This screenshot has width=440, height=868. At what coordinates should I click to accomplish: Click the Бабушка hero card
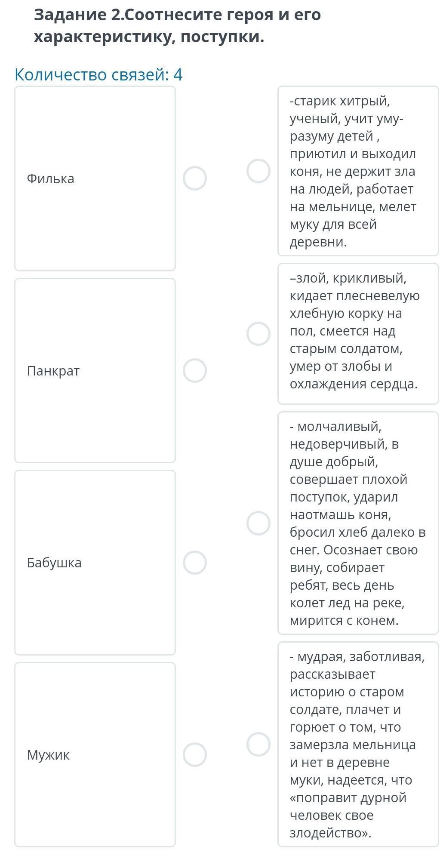[x=95, y=563]
